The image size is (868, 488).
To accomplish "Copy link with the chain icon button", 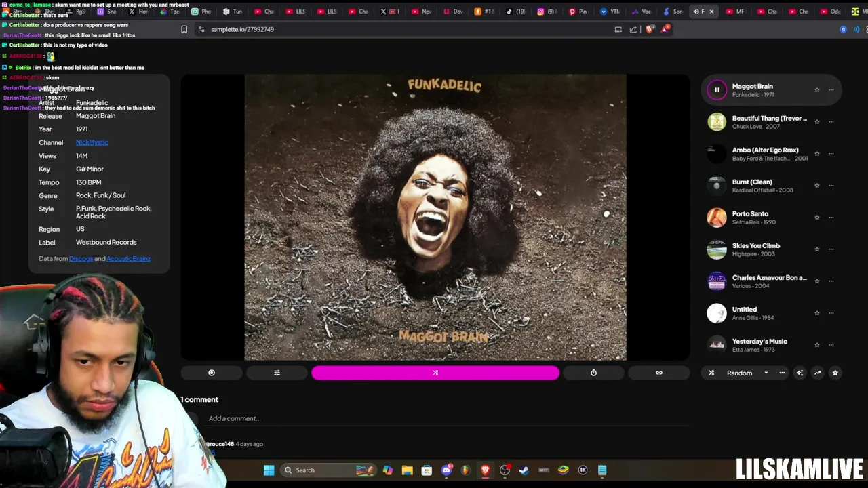I will pyautogui.click(x=658, y=373).
